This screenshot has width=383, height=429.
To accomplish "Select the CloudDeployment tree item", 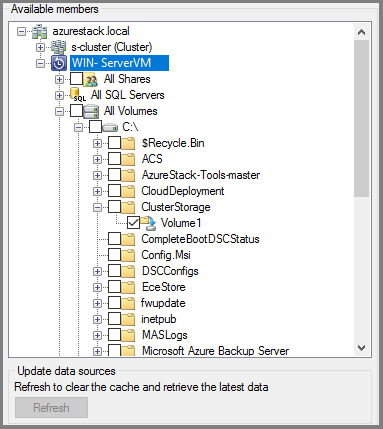I will tap(183, 191).
